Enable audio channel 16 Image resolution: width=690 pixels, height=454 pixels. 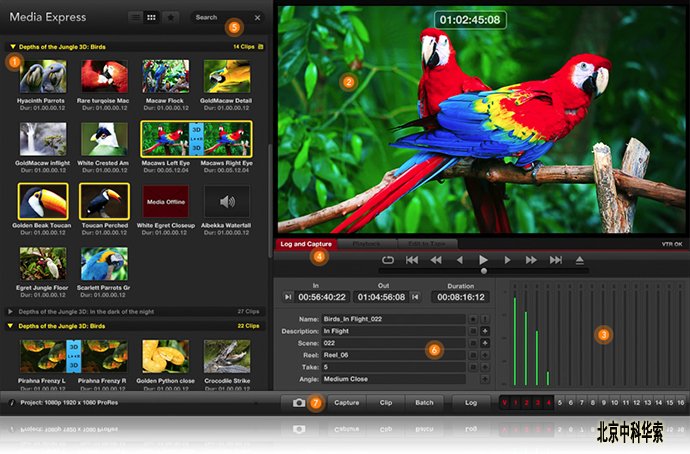pos(680,403)
